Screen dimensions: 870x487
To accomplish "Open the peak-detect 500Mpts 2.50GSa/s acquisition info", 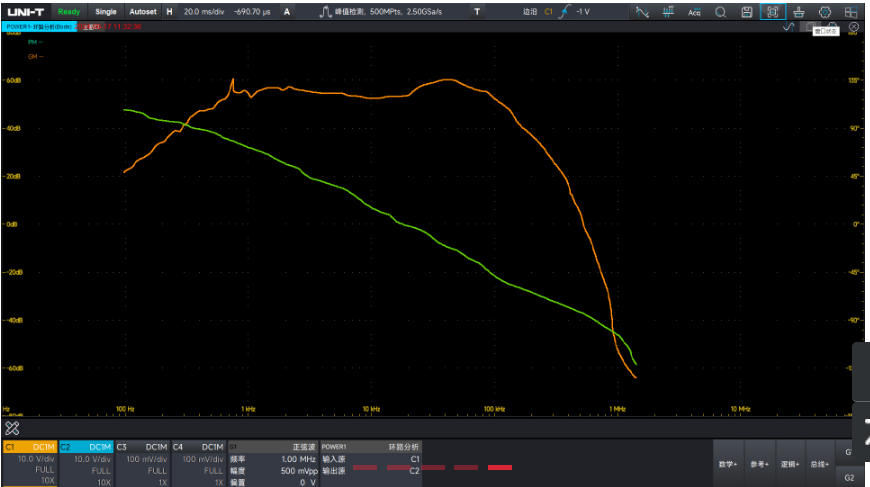I will [381, 12].
